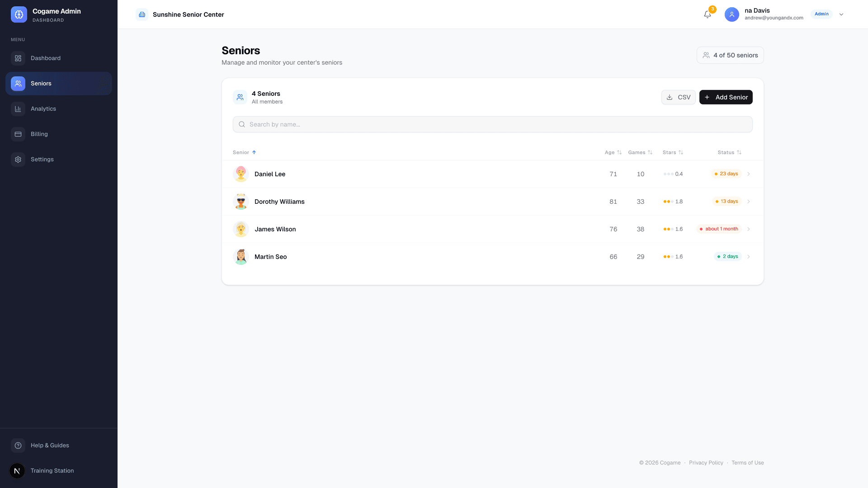Open Settings via the gear icon
This screenshot has width=868, height=488.
pos(18,159)
